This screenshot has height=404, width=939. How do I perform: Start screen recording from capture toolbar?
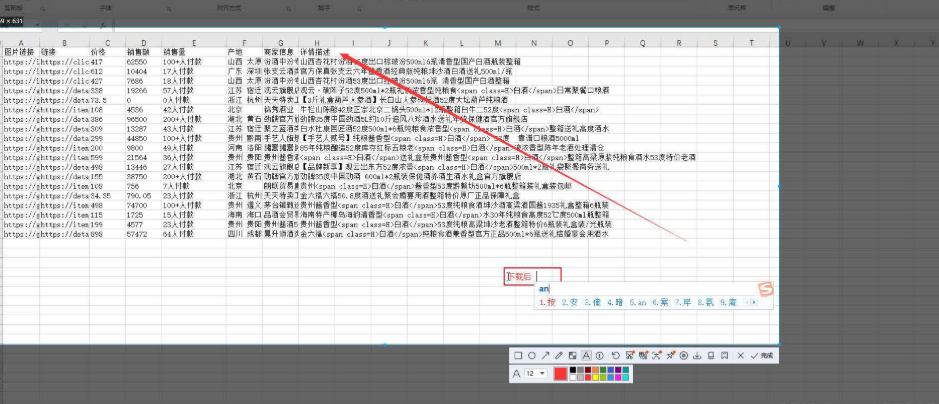click(684, 356)
